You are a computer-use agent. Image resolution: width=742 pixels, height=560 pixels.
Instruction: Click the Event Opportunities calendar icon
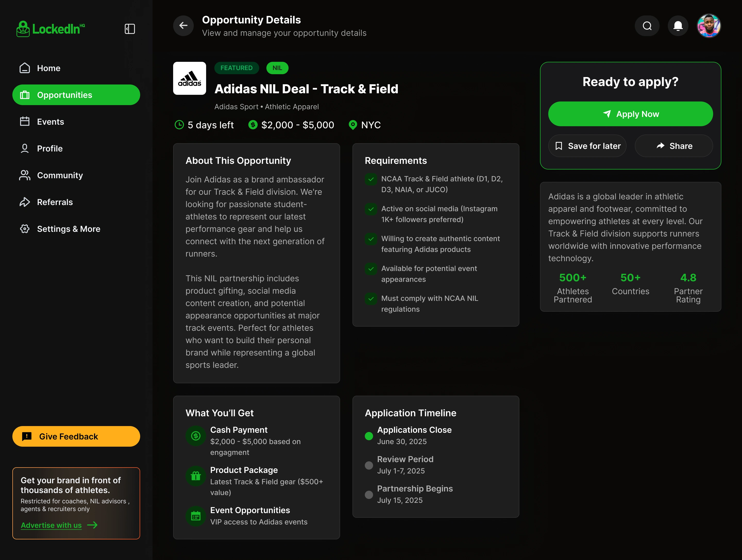[196, 516]
